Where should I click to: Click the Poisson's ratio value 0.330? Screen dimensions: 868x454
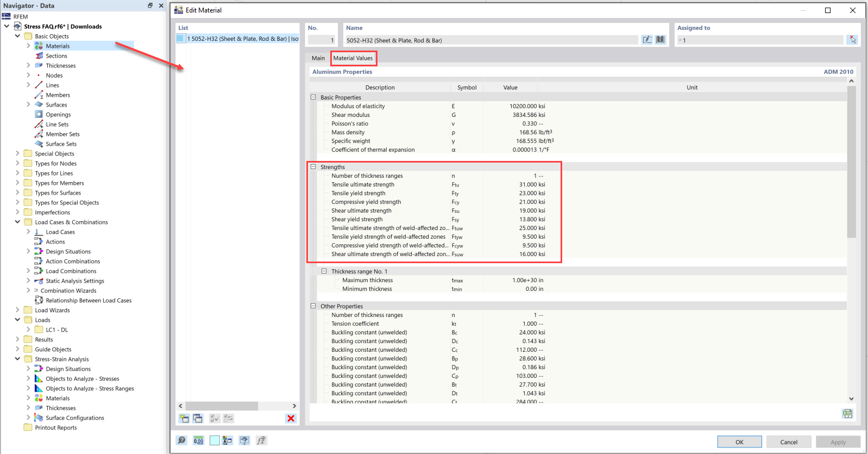pos(530,123)
